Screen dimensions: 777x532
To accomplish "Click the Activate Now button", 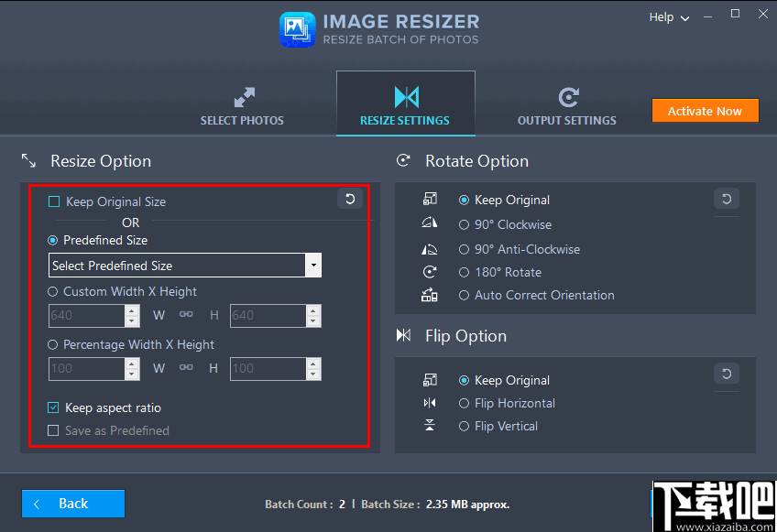I will point(705,110).
